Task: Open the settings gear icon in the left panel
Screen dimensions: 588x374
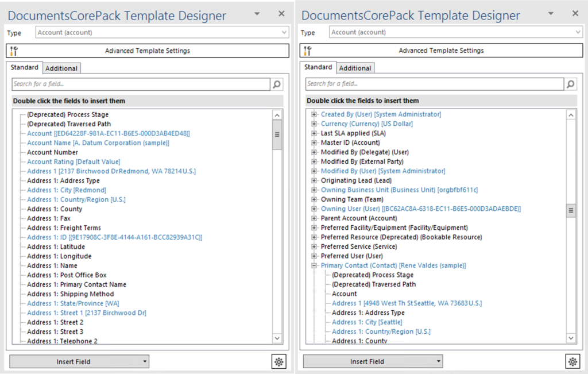Action: tap(279, 361)
